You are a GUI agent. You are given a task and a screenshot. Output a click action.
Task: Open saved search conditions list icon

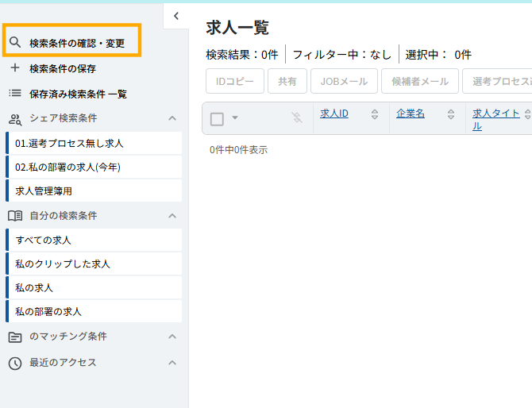tap(14, 94)
